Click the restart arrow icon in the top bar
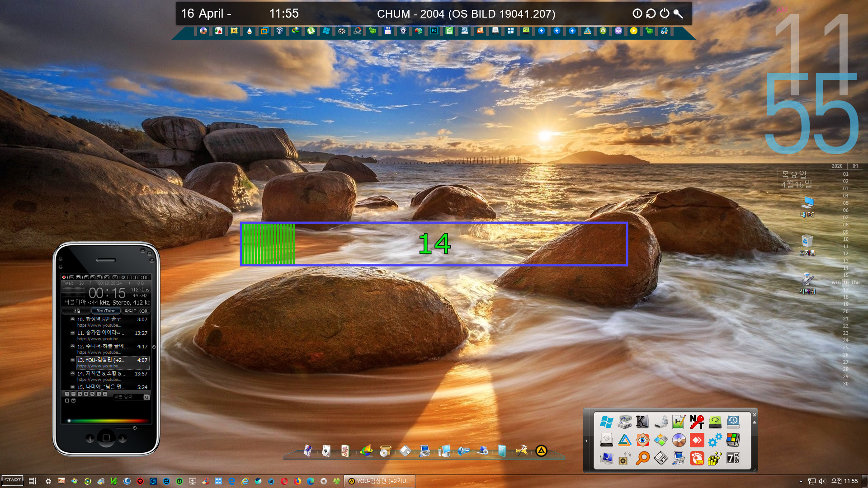This screenshot has height=488, width=868. [x=651, y=14]
